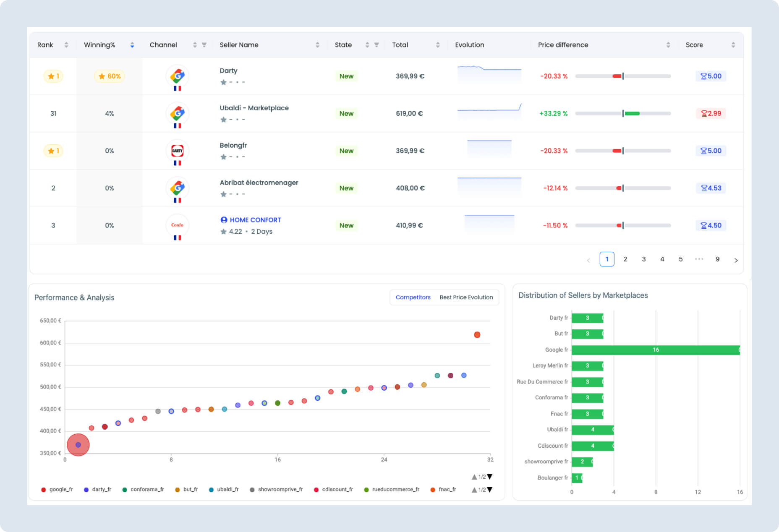Click the highlighted lowest-price scatter point
The width and height of the screenshot is (779, 532).
pyautogui.click(x=78, y=445)
